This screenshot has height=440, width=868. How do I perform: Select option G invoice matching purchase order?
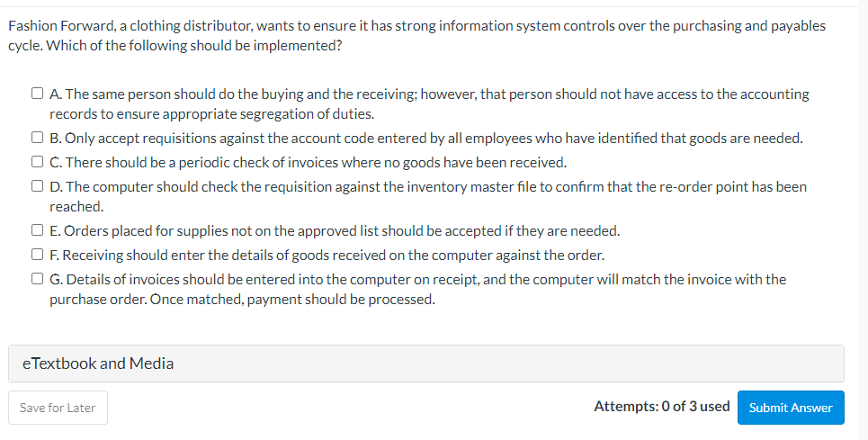pos(37,278)
